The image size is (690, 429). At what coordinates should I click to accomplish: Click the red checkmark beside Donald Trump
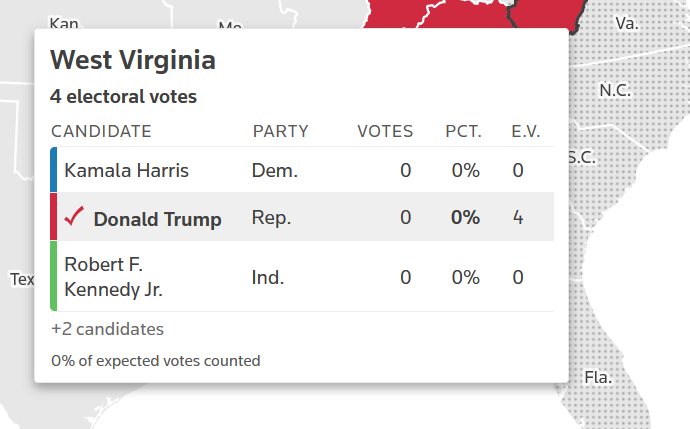[74, 217]
